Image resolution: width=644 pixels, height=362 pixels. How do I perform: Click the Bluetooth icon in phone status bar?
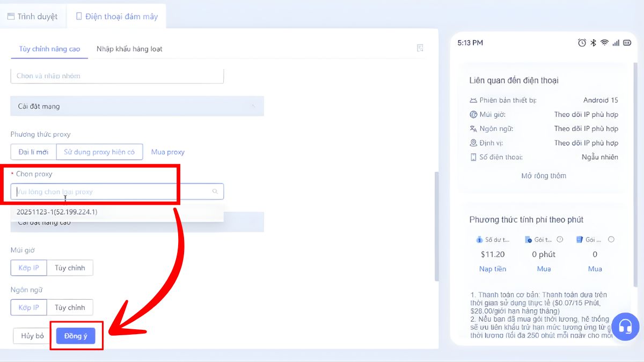point(594,43)
